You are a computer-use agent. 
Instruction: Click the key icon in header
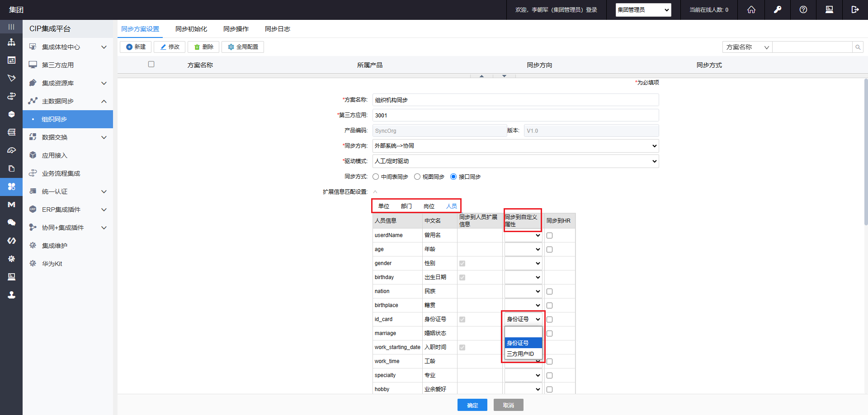click(x=777, y=9)
